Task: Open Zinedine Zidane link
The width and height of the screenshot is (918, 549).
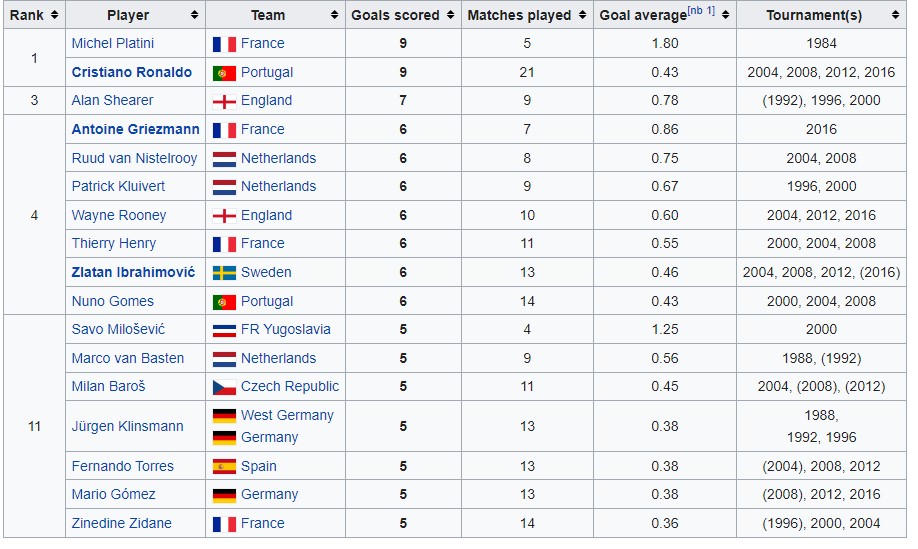Action: point(122,523)
